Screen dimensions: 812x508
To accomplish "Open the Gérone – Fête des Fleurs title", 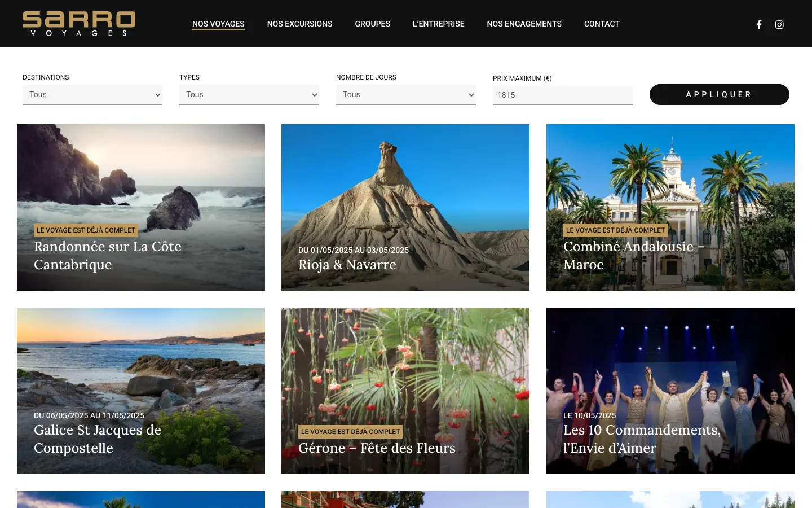I will pos(377,448).
